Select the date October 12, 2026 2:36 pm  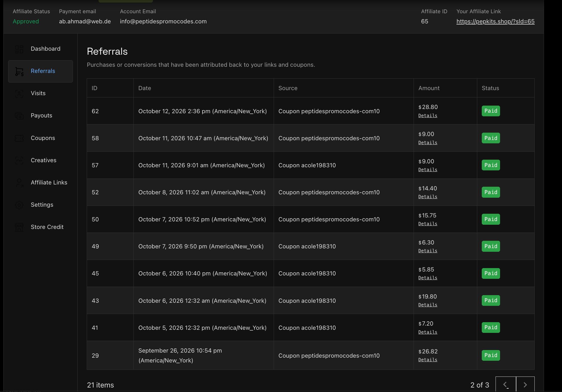coord(202,111)
